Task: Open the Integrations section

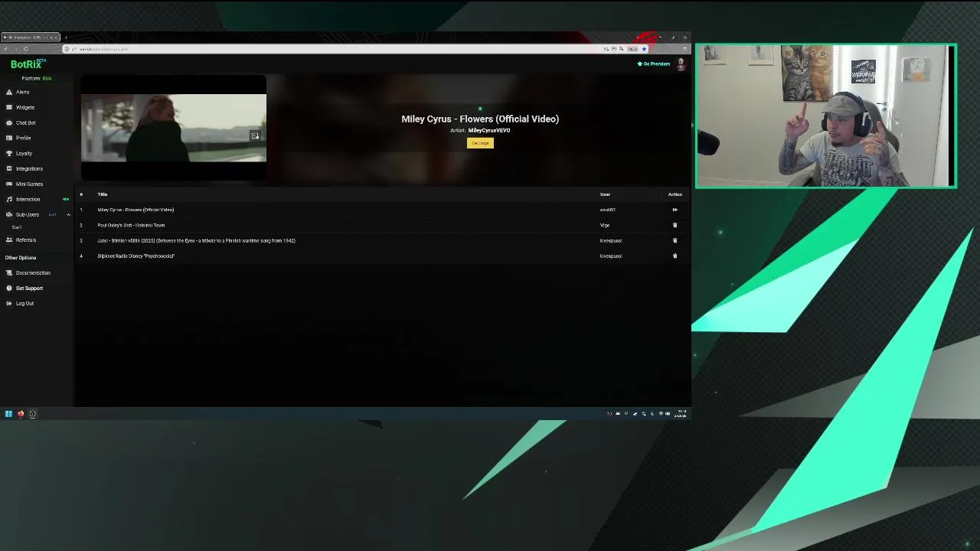Action: [x=29, y=168]
